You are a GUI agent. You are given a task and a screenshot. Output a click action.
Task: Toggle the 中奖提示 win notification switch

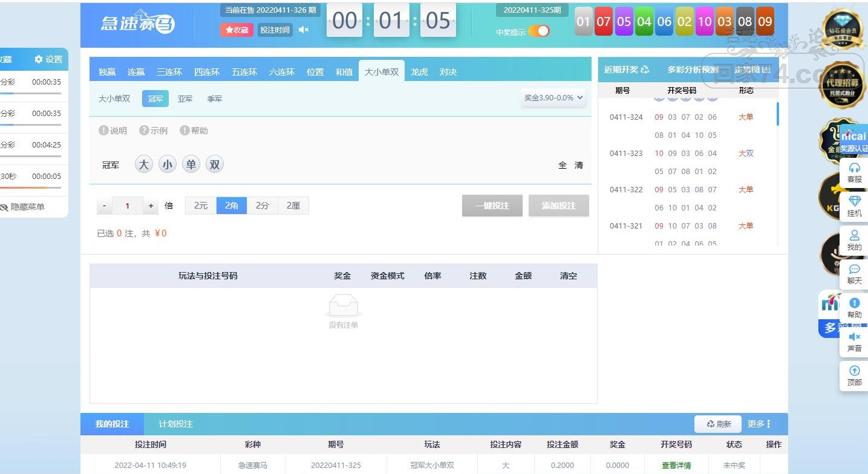pyautogui.click(x=539, y=31)
